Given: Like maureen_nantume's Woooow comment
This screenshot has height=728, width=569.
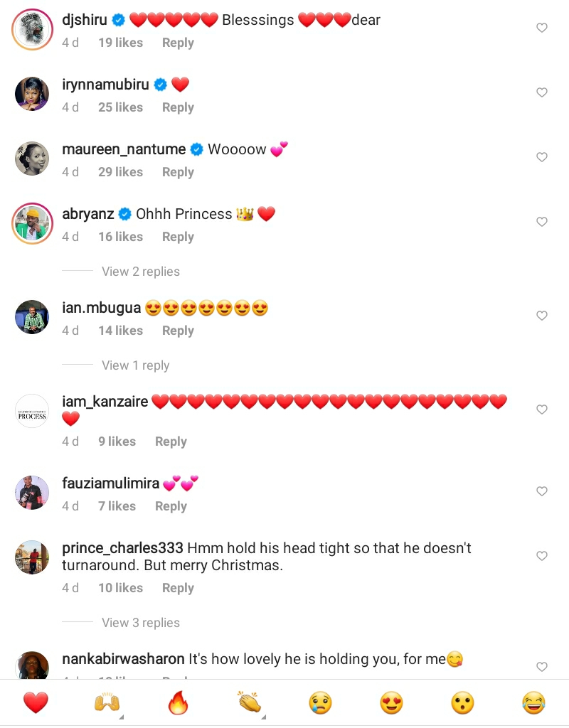Looking at the screenshot, I should point(542,157).
